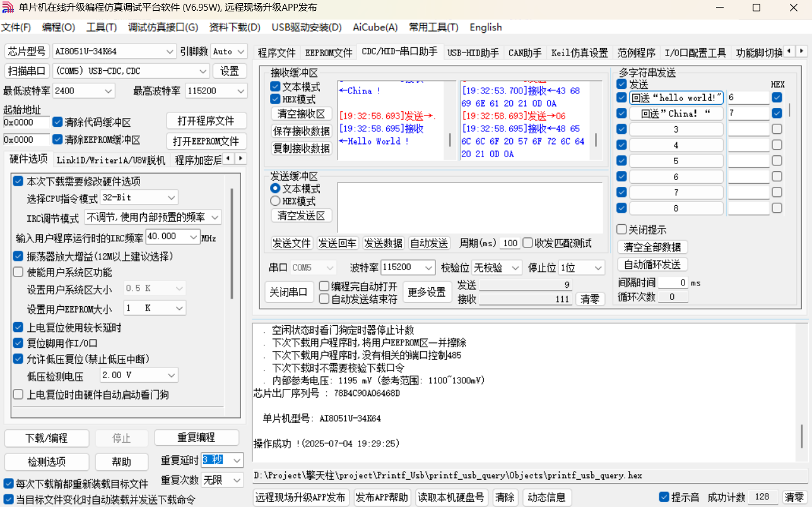812x507 pixels.
Task: Open the EEPROM文件 tab
Action: [329, 53]
